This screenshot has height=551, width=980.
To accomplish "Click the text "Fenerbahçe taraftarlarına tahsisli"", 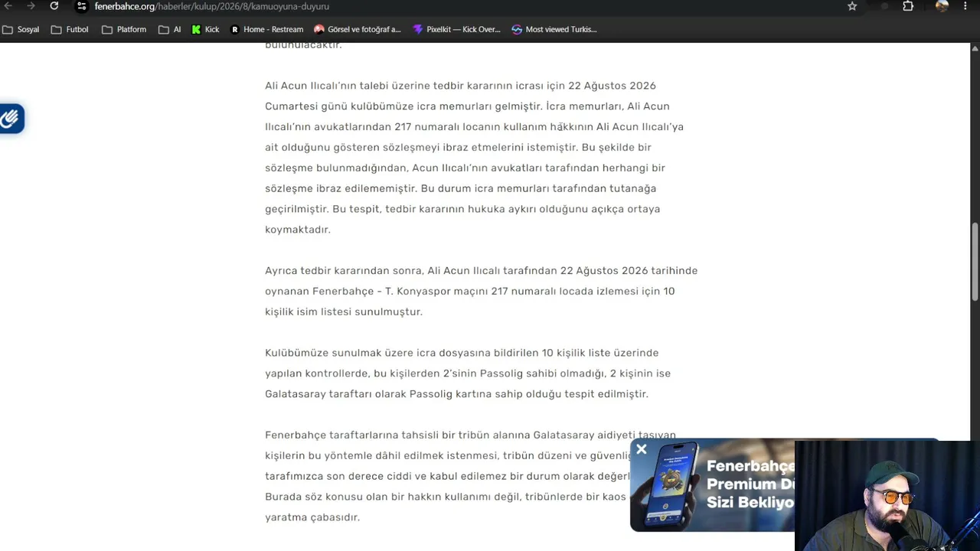I will 351,435.
